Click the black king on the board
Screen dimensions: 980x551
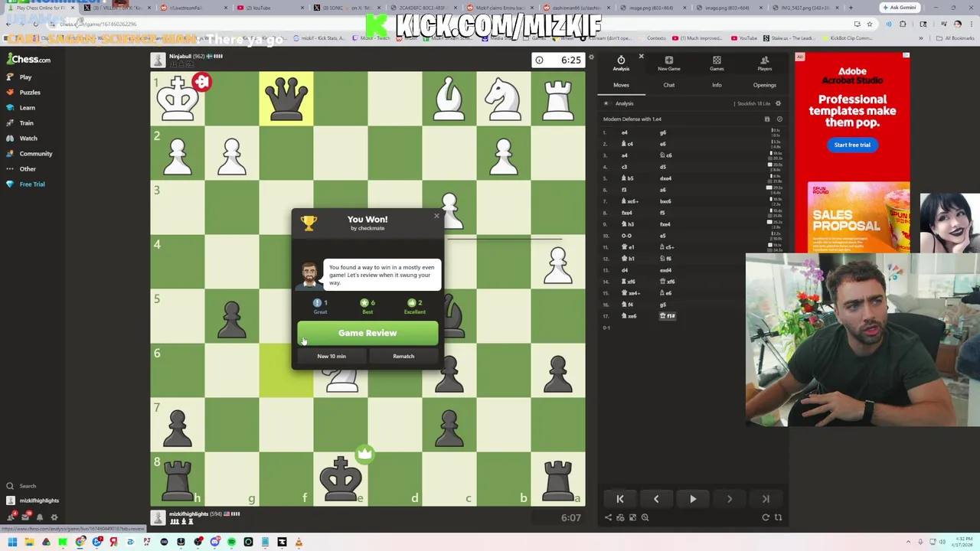tap(341, 478)
